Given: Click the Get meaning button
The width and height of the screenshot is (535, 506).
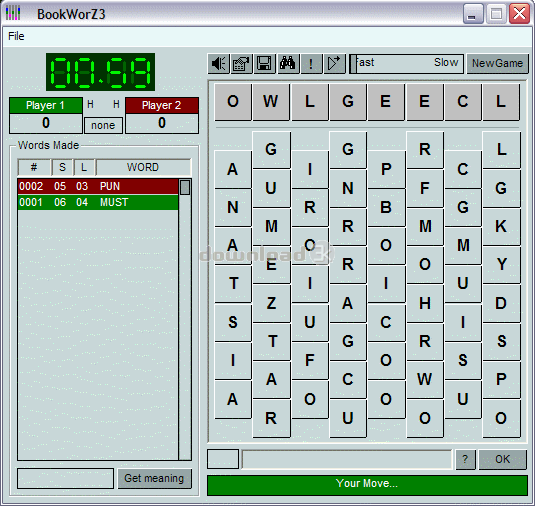Looking at the screenshot, I should click(155, 478).
